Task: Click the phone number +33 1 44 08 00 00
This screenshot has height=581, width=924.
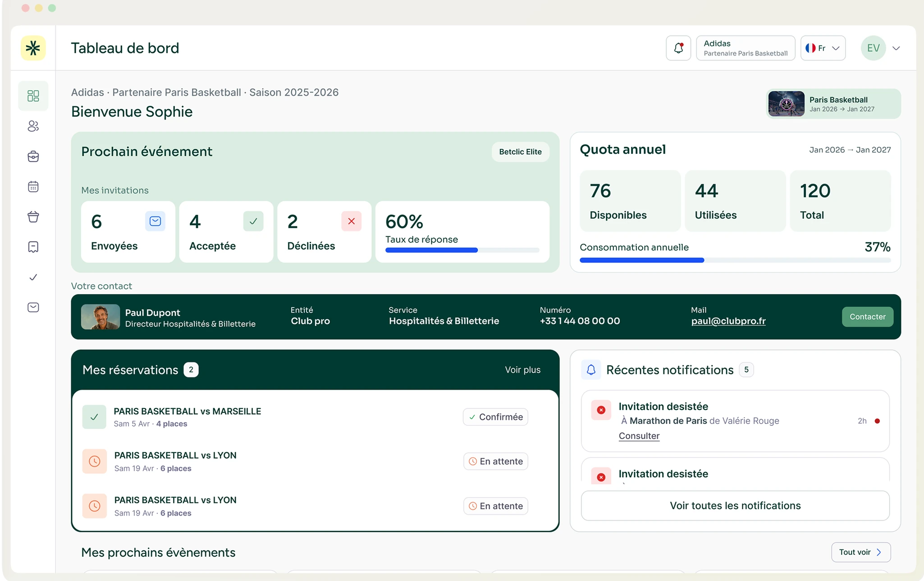Action: [580, 321]
